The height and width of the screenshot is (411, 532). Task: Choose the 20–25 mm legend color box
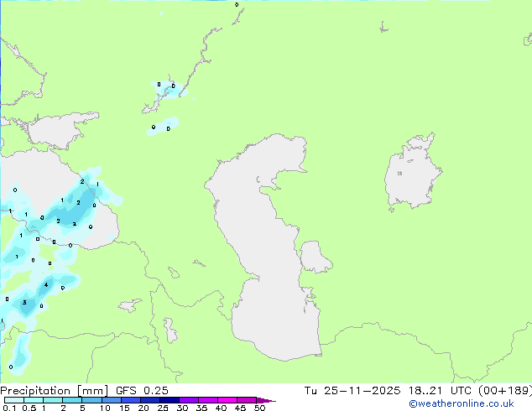(x=150, y=400)
